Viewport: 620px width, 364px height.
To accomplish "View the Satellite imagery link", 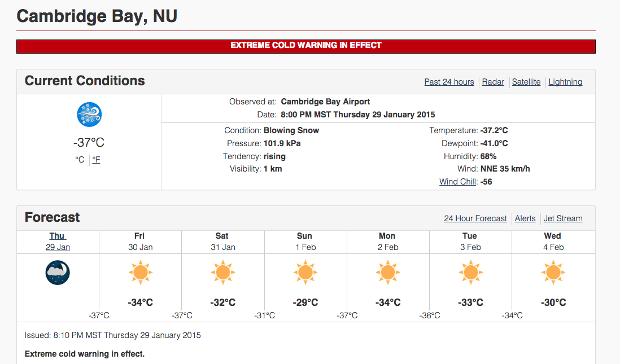I will coord(526,82).
